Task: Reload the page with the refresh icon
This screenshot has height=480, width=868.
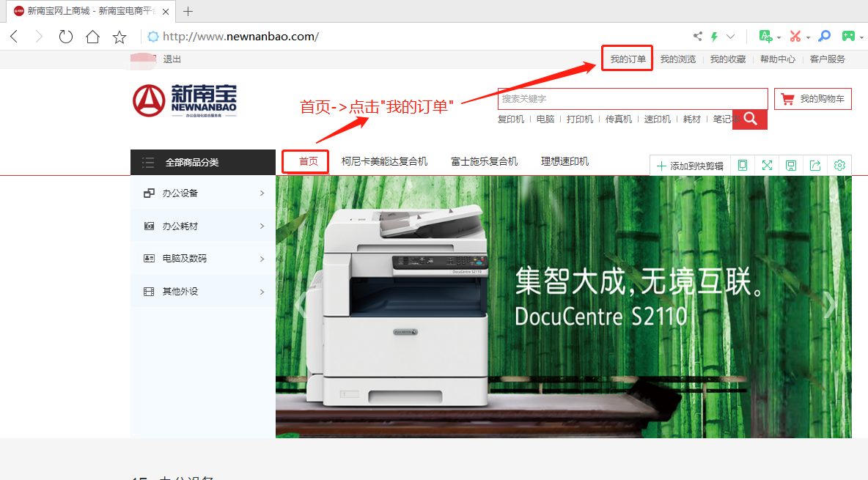Action: [65, 37]
